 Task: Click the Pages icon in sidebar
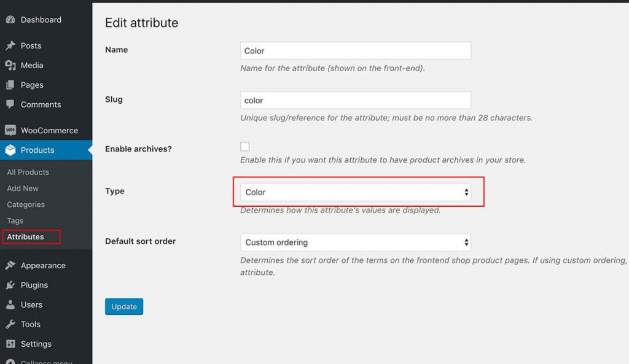10,85
